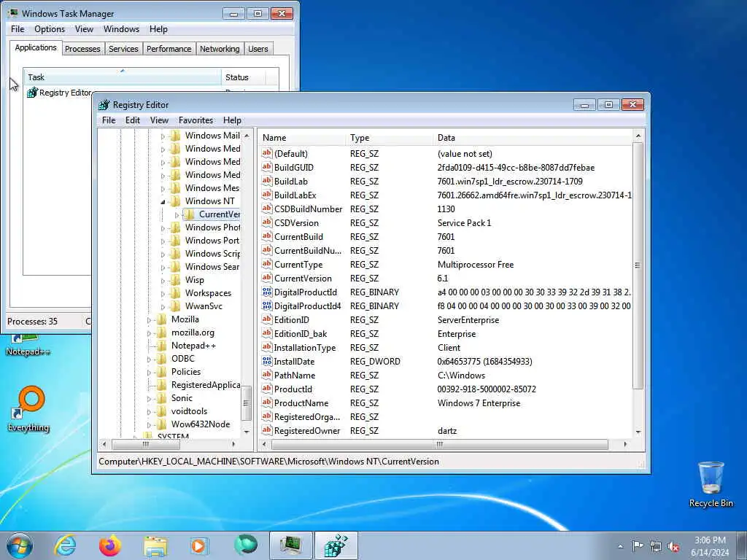Collapse the Windows NT tree node
Viewport: 747px width, 560px height.
tap(163, 201)
